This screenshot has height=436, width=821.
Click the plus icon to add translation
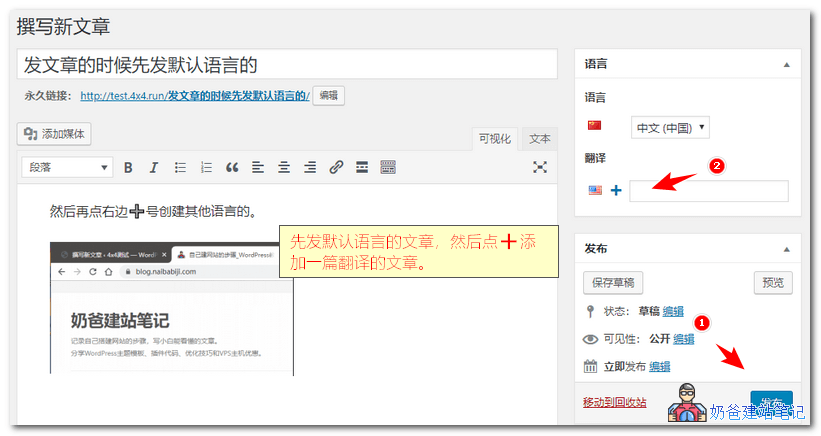[616, 190]
